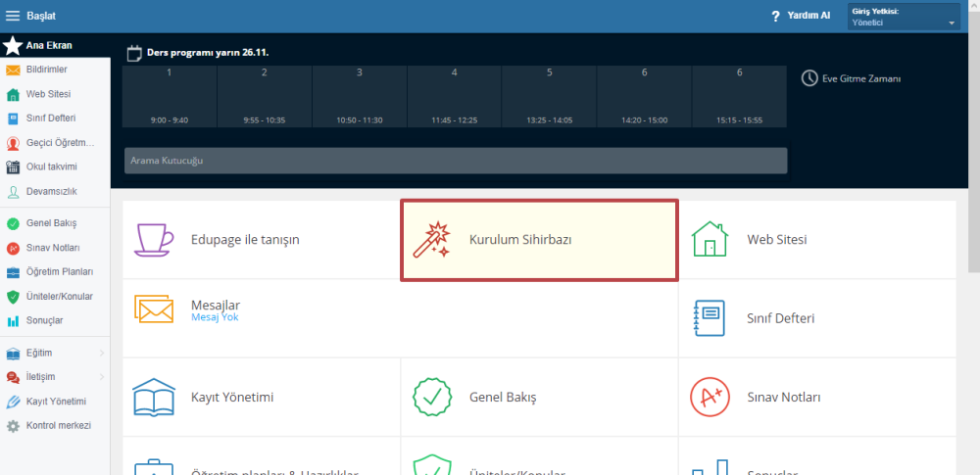Click the Web Sitesi house icon in sidebar
The image size is (980, 475).
click(x=13, y=94)
